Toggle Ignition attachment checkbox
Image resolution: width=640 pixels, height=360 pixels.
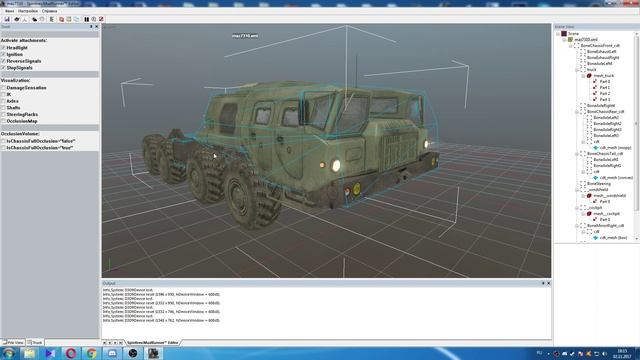click(3, 54)
